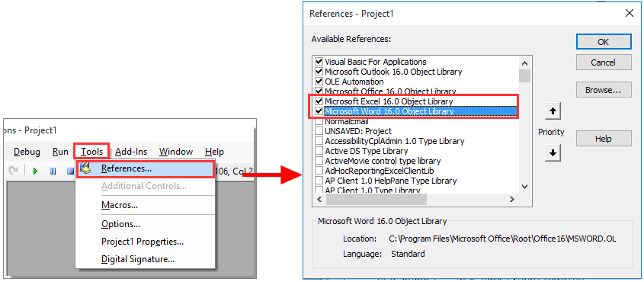Check ActiveMovie control type library

(x=319, y=161)
